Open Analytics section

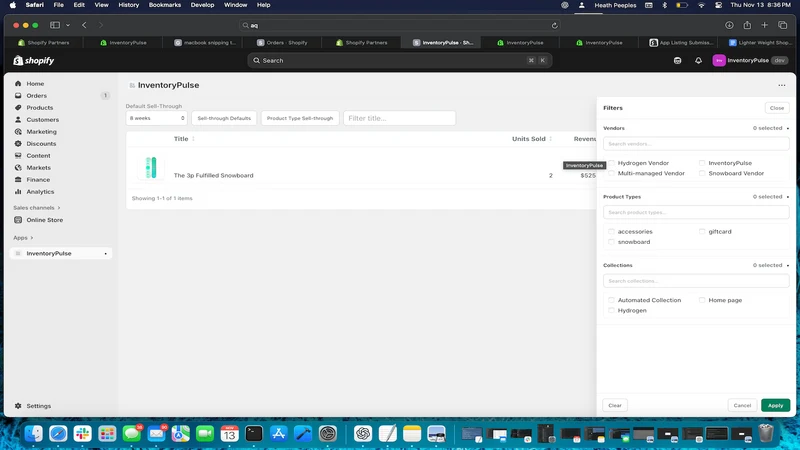point(40,191)
